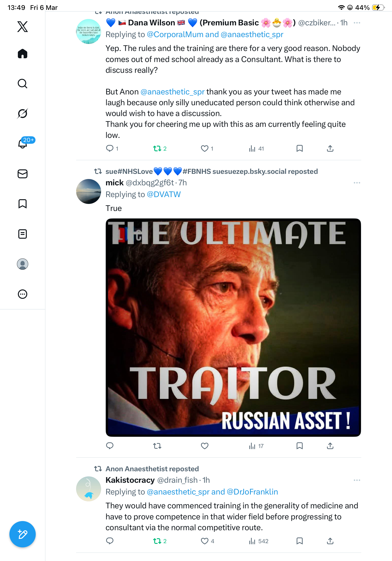Open Lists icon in sidebar

23,234
